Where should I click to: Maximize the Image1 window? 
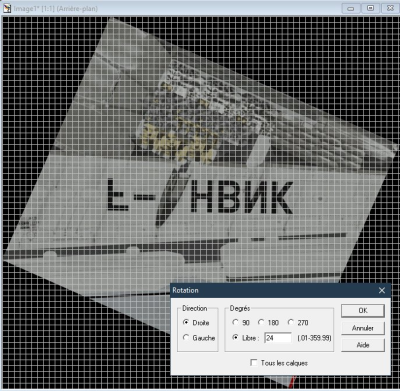[370, 8]
